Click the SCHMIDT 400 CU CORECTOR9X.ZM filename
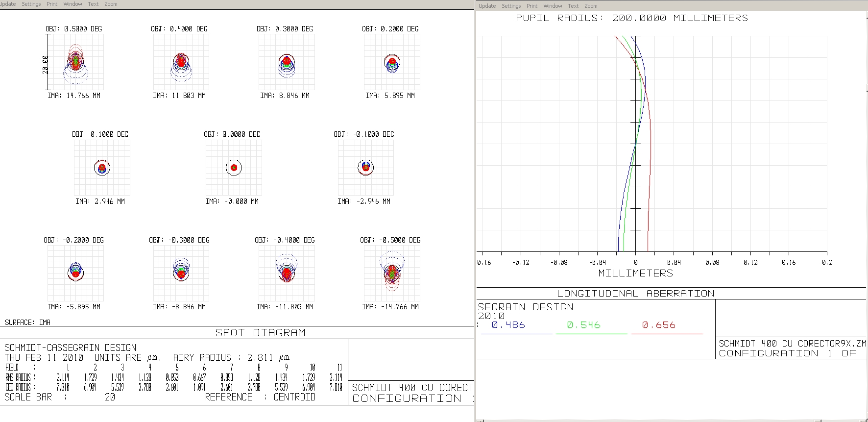The width and height of the screenshot is (868, 422). 793,344
